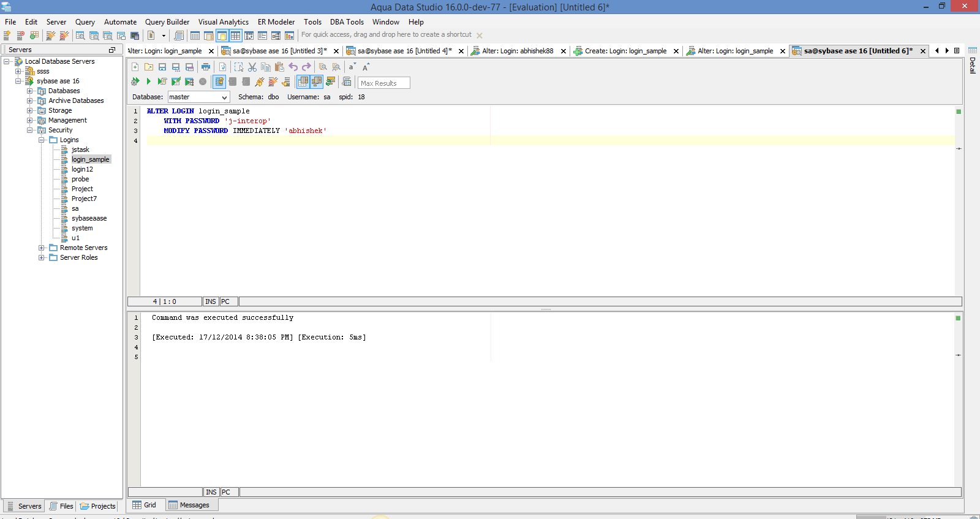Select the jstask login in the tree
Viewport: 980px width, 519px height.
point(80,150)
